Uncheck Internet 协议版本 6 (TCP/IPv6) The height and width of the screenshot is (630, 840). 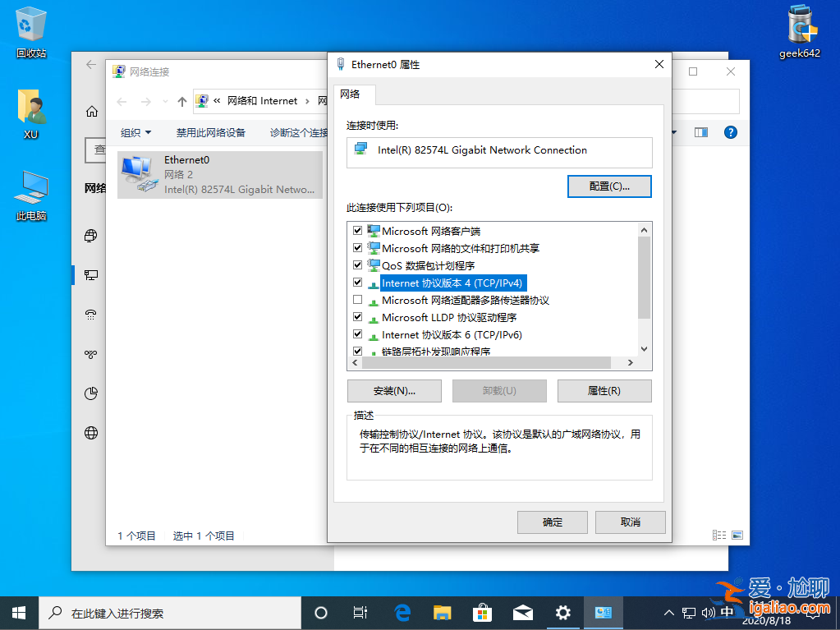(x=358, y=334)
